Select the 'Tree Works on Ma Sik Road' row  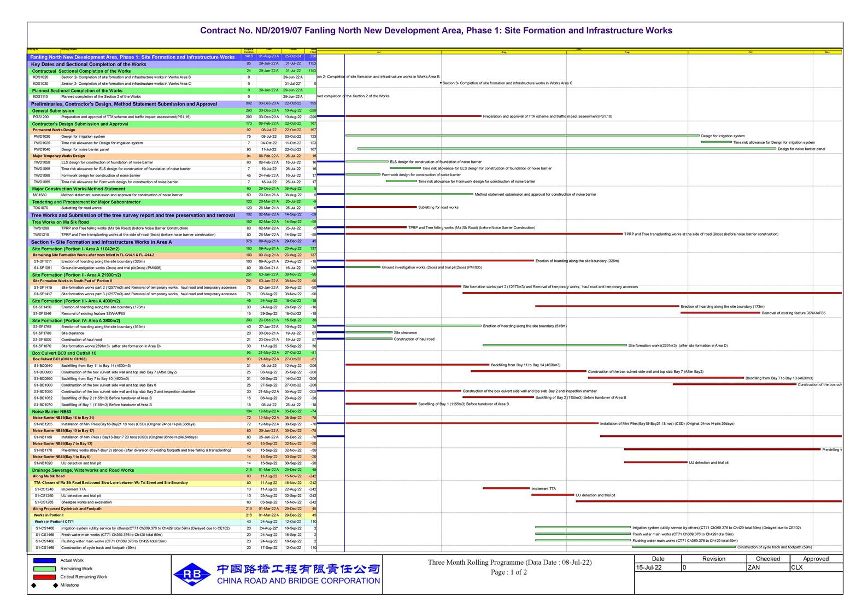pyautogui.click(x=172, y=222)
